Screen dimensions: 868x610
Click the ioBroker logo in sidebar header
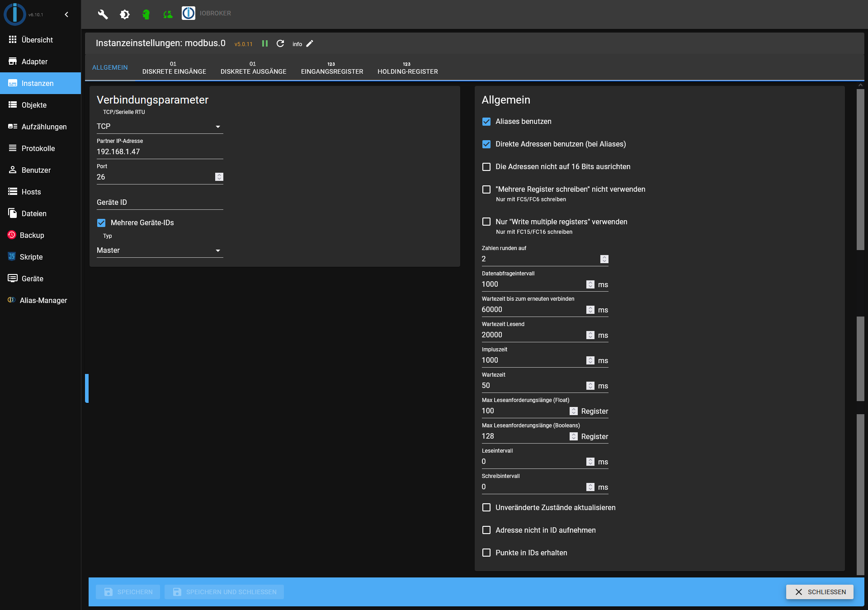point(15,14)
